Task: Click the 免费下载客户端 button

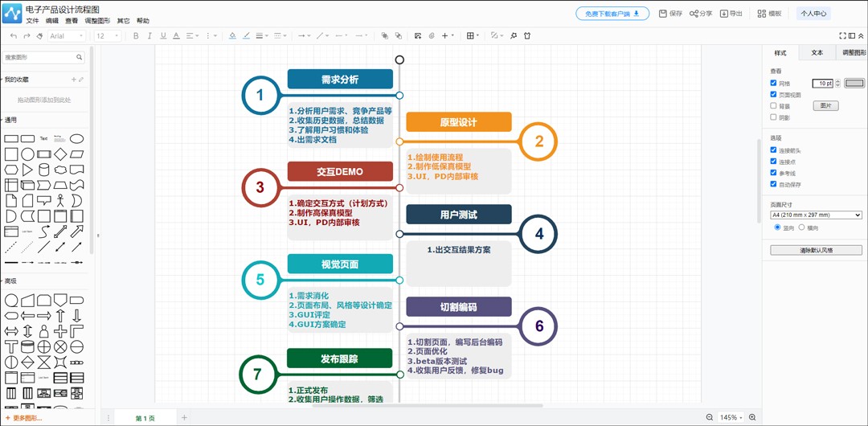Action: click(x=612, y=14)
